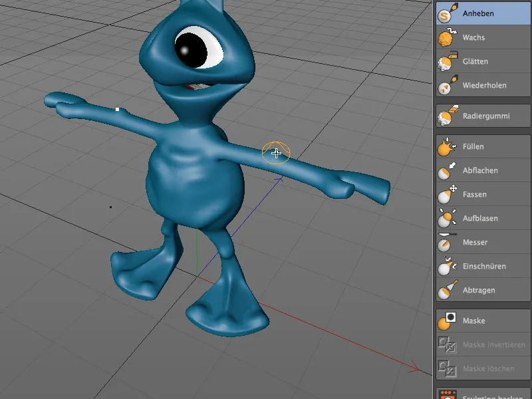Click the Maske löschen icon
The image size is (532, 399).
(447, 368)
